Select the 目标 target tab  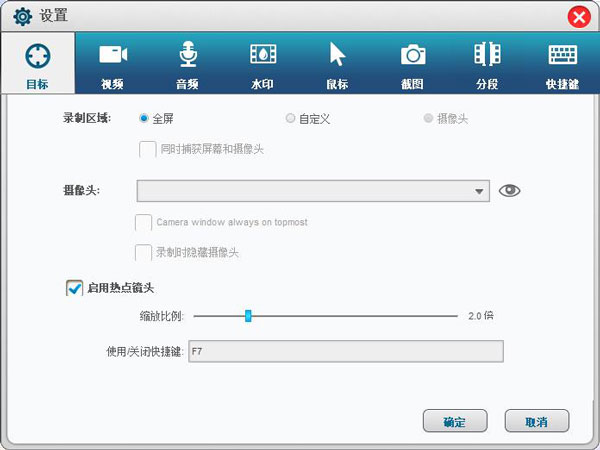(x=38, y=64)
